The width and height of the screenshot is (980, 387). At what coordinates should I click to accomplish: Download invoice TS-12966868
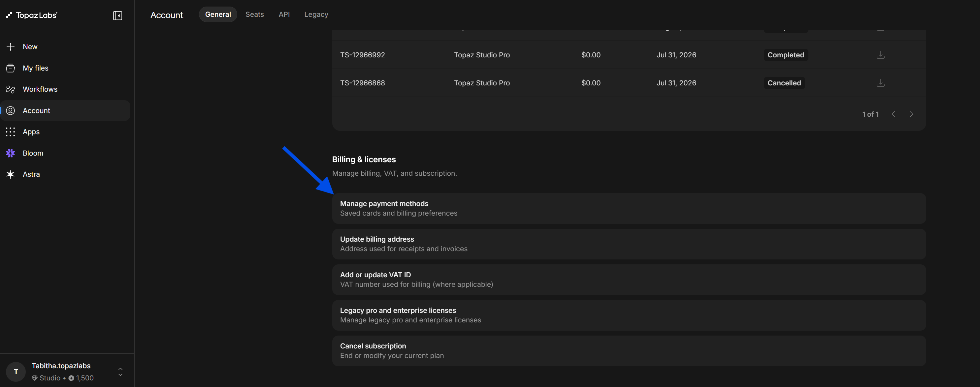click(880, 83)
